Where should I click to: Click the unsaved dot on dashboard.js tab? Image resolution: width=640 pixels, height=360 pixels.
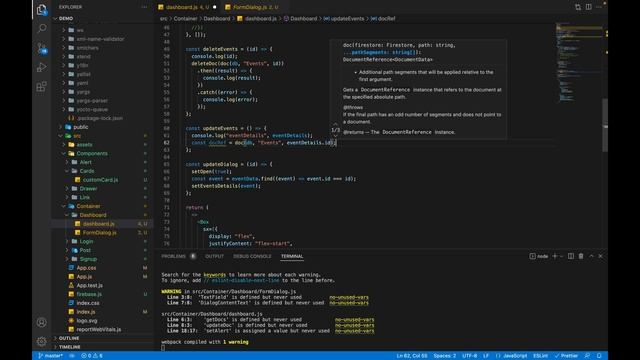tap(214, 7)
